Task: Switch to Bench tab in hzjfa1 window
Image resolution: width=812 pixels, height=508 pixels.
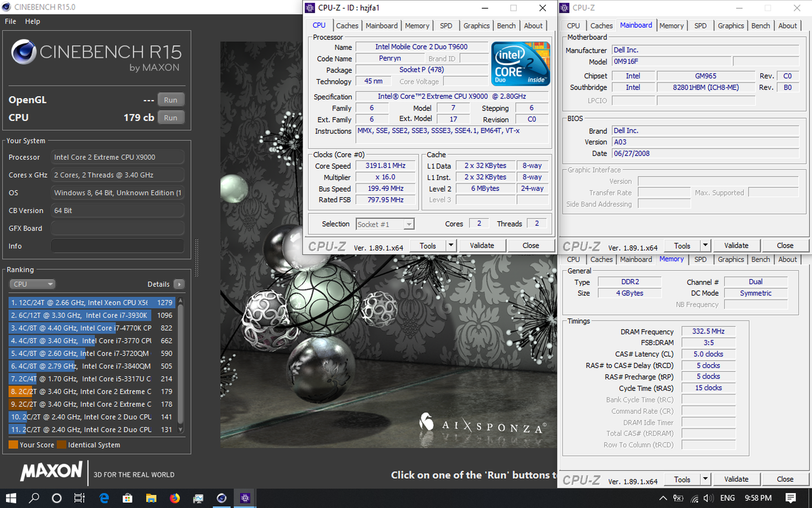Action: pos(506,26)
